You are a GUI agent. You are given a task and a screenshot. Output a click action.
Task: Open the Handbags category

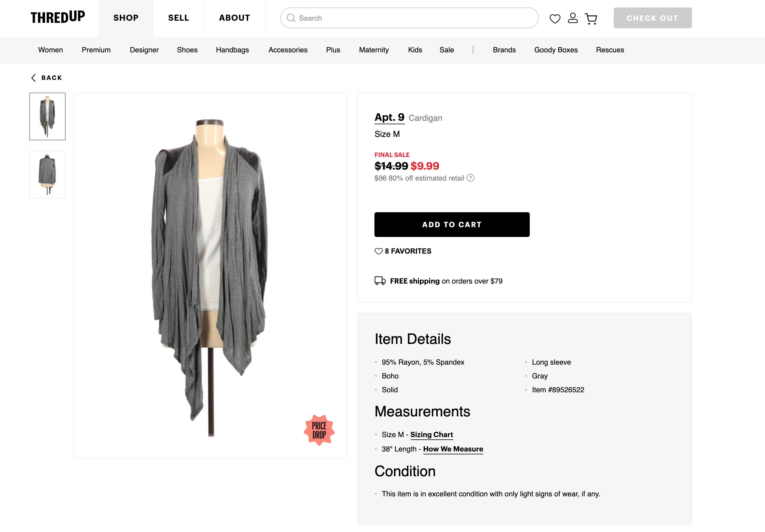pyautogui.click(x=232, y=50)
